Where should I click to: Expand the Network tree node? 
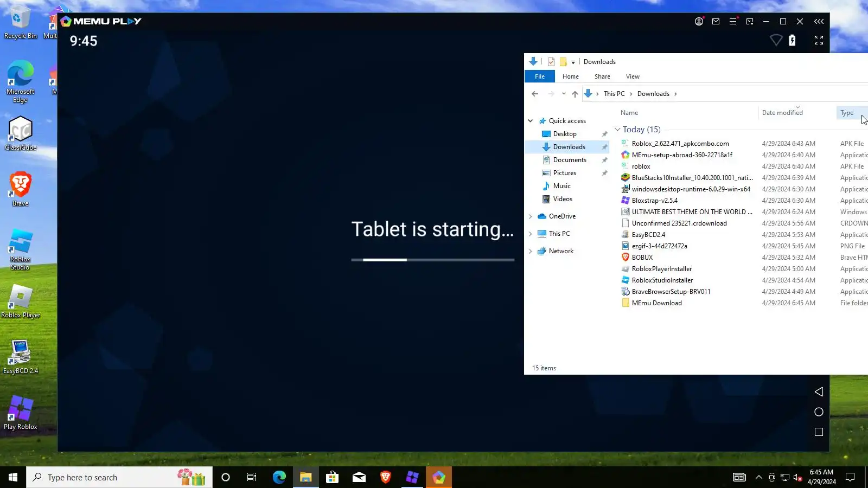(x=531, y=251)
